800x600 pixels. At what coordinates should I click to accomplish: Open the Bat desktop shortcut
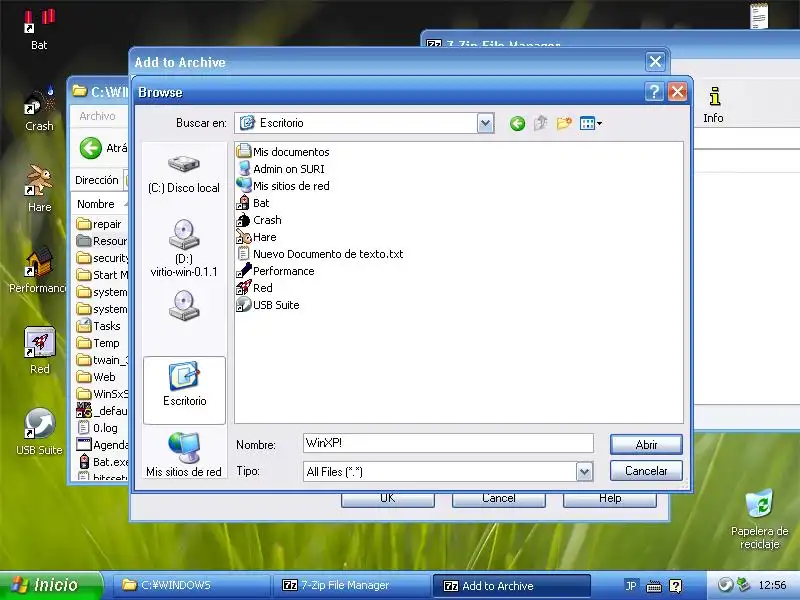[39, 30]
